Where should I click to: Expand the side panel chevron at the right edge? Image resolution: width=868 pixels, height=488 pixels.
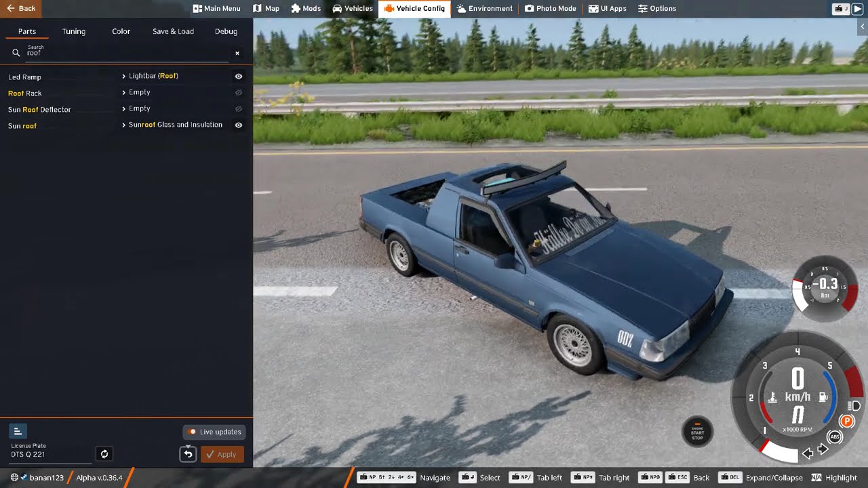point(863,26)
